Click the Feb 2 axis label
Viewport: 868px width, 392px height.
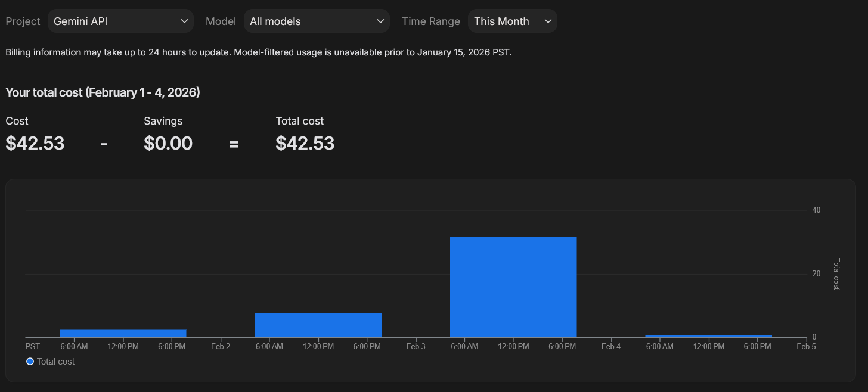click(221, 346)
